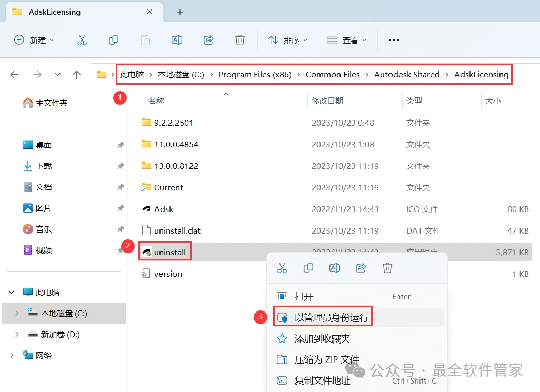The width and height of the screenshot is (540, 392).
Task: Sort by the 大小 column header
Action: (x=493, y=101)
